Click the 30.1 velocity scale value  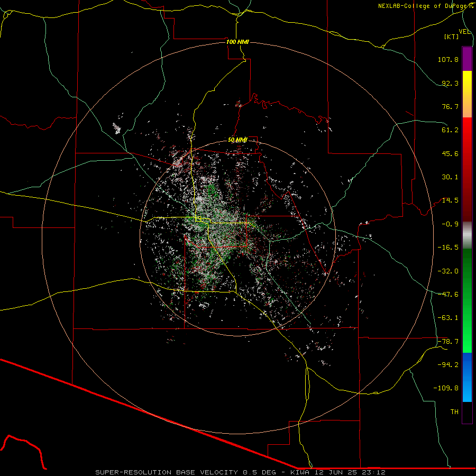450,177
